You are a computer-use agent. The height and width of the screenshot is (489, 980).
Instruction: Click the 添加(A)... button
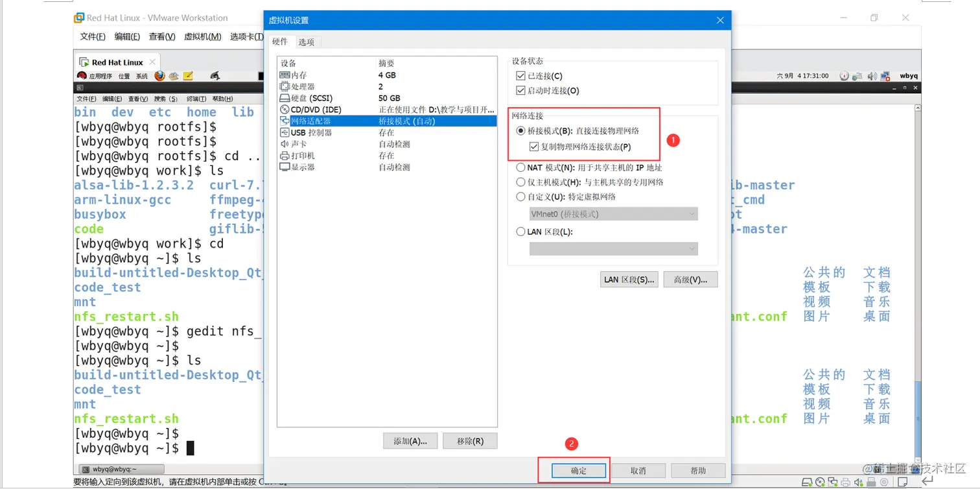(410, 441)
